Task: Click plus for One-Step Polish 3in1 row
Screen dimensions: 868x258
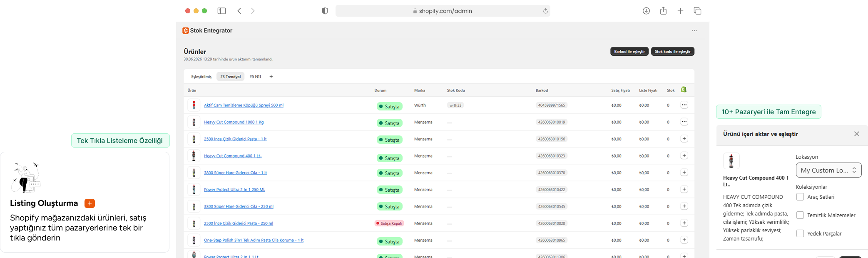Action: point(684,240)
